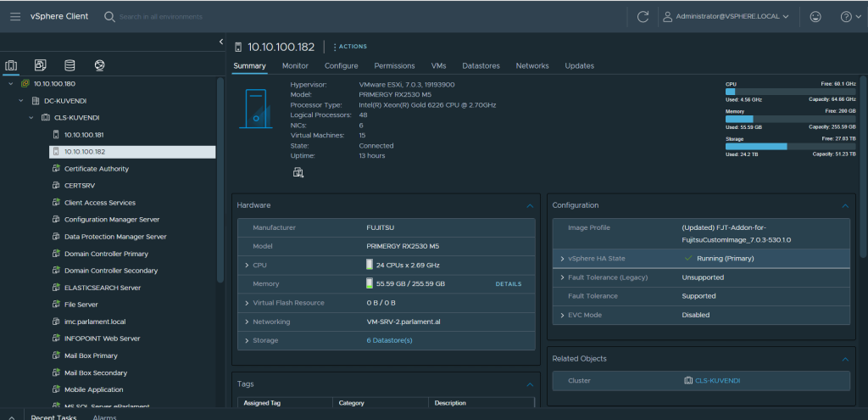The image size is (868, 420).
Task: Expand the CPU row in Hardware
Action: coord(246,266)
